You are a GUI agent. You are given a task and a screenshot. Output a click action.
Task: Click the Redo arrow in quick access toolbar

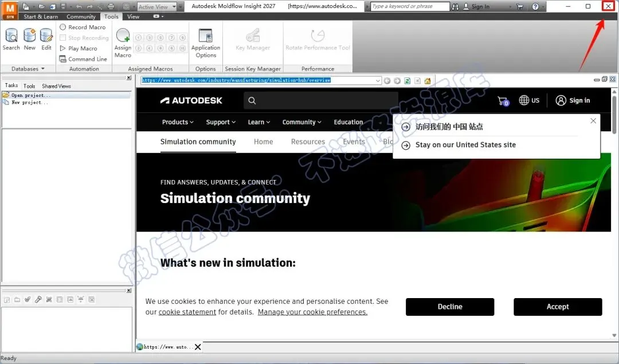89,7
